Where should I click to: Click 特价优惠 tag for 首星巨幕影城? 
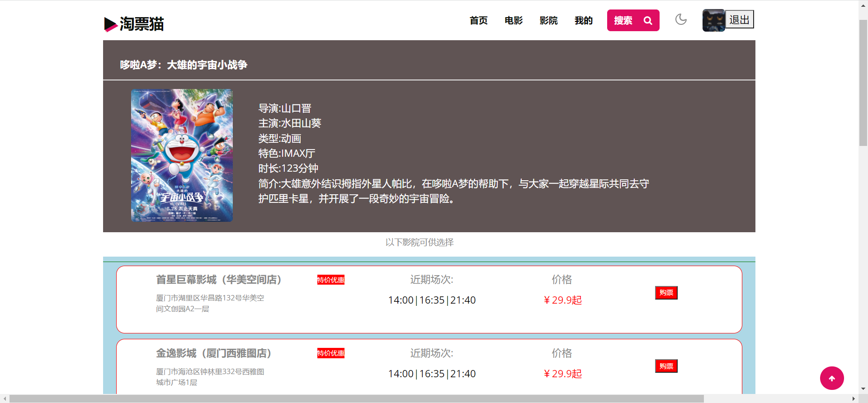(331, 280)
